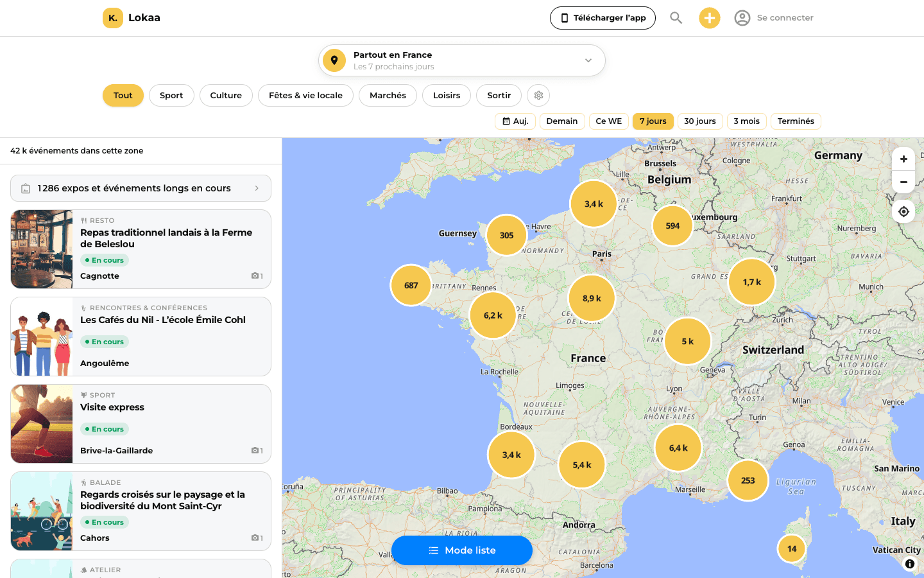924x578 pixels.
Task: Expand the Partout en France location dropdown
Action: tap(462, 60)
